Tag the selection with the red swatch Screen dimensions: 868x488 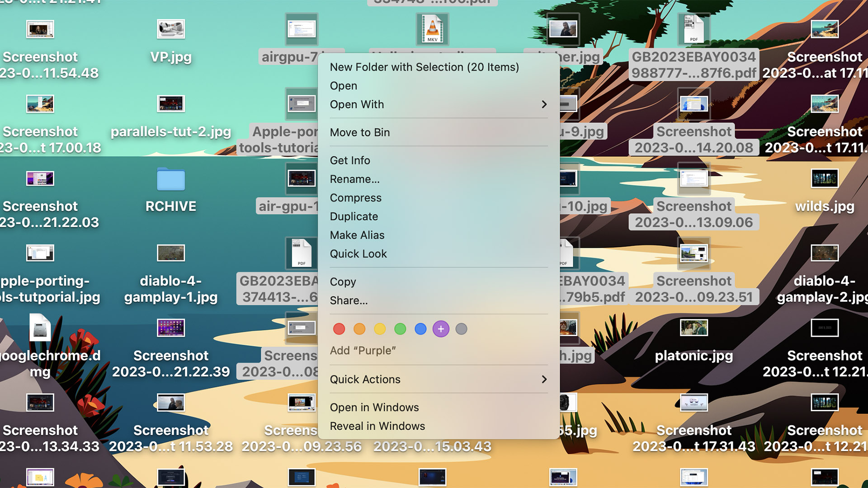click(x=339, y=328)
